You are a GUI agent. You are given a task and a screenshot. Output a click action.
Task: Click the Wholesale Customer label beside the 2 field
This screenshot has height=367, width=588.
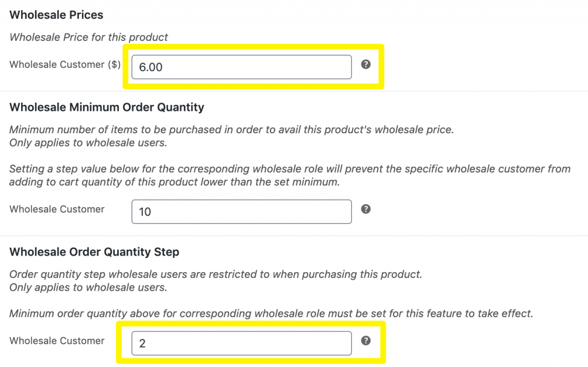click(x=57, y=341)
